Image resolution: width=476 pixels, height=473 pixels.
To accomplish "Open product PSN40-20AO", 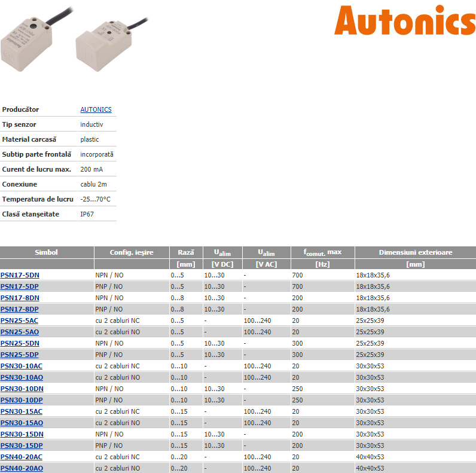I will (22, 468).
